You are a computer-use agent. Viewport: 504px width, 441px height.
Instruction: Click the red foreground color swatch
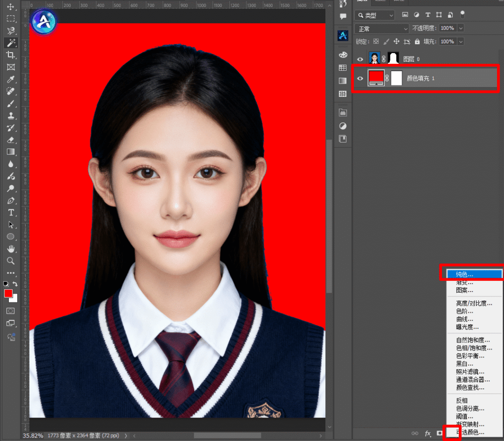coord(8,294)
